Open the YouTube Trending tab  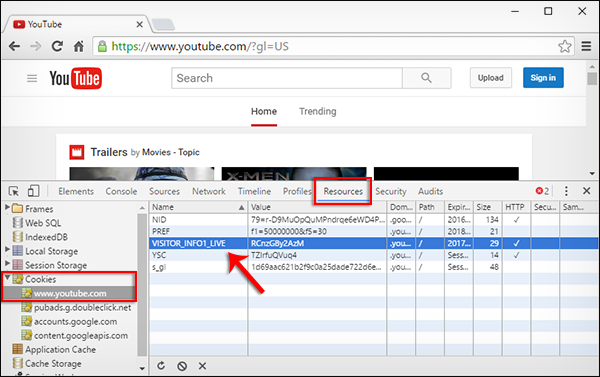click(x=318, y=111)
